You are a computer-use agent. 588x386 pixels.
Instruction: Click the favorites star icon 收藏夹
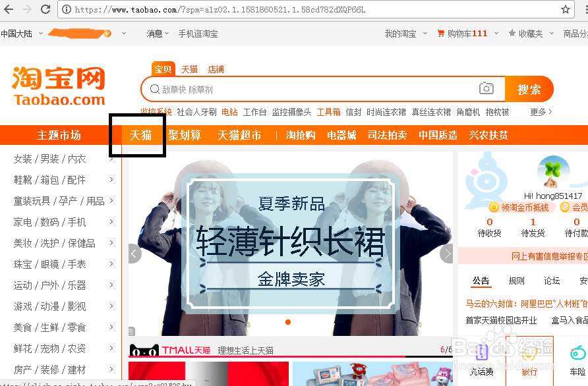click(x=512, y=34)
